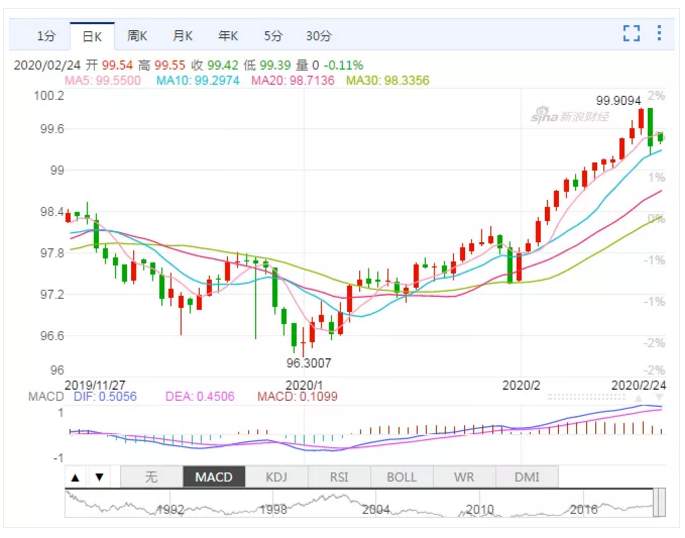The width and height of the screenshot is (685, 538).
Task: Click the 2020/1 date axis label
Action: coord(304,386)
